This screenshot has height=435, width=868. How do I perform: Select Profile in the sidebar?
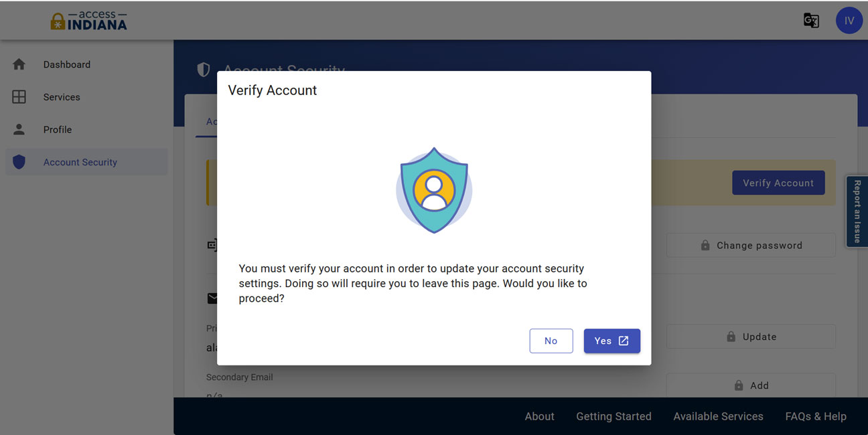coord(58,129)
